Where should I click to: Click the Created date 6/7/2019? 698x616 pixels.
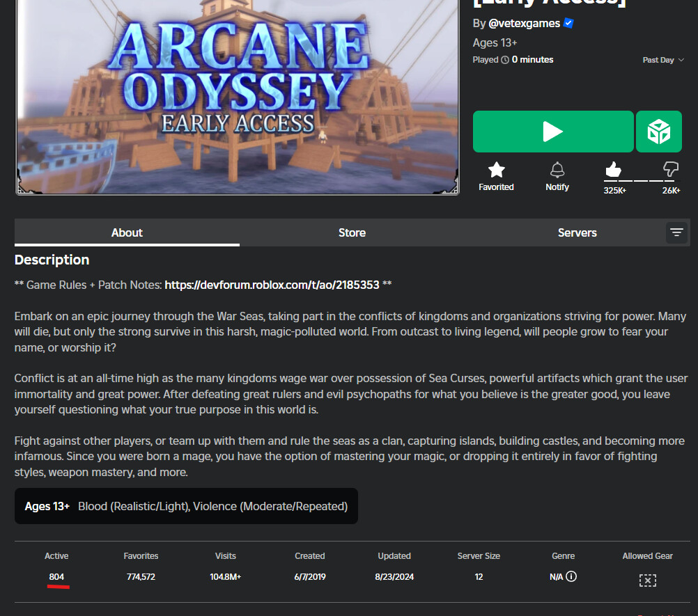tap(310, 577)
